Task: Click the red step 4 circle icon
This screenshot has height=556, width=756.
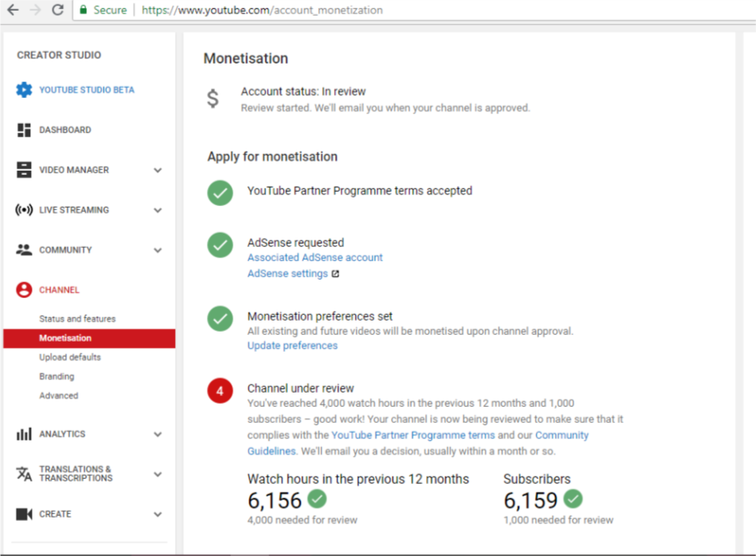Action: (220, 390)
